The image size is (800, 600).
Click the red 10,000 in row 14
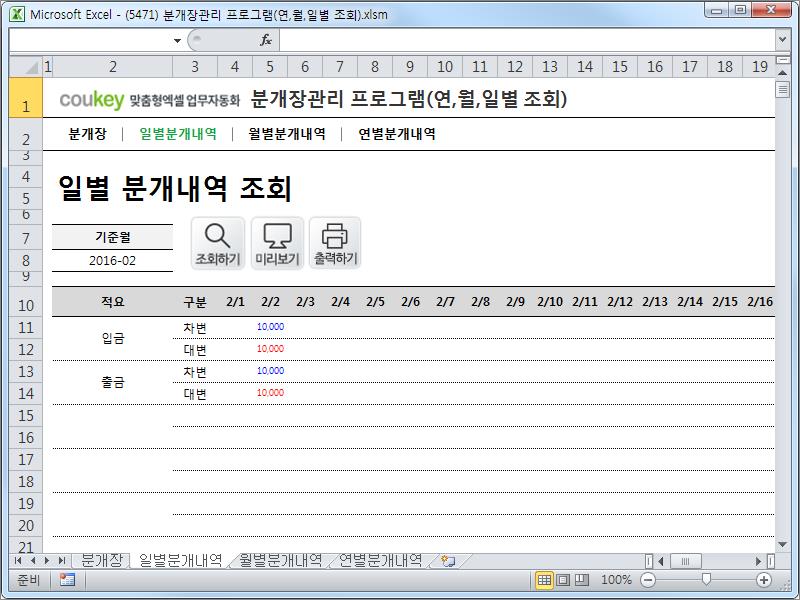(270, 393)
